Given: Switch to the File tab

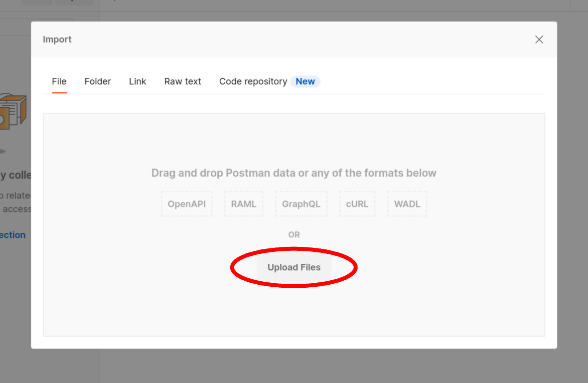Looking at the screenshot, I should click(59, 81).
